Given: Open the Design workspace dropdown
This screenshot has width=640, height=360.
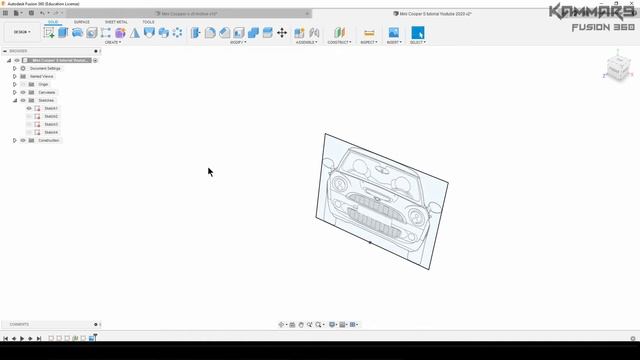Looking at the screenshot, I should click(x=22, y=32).
